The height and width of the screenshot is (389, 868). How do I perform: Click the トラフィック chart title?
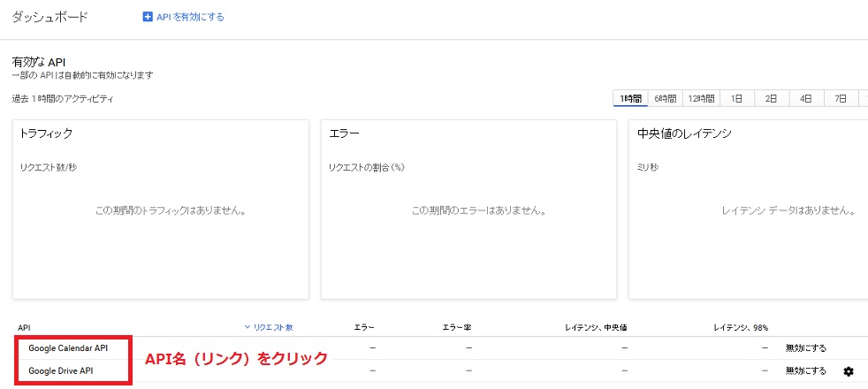(x=46, y=133)
